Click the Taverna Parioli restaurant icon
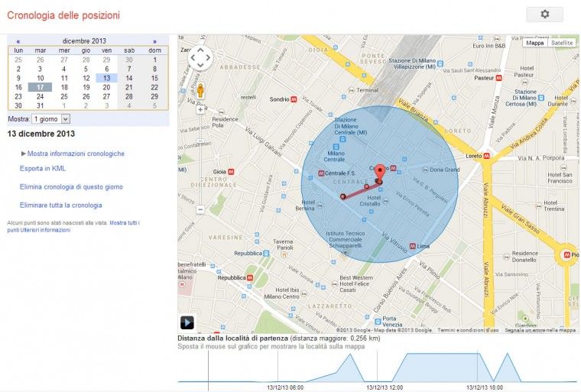The height and width of the screenshot is (392, 581). coord(284,254)
